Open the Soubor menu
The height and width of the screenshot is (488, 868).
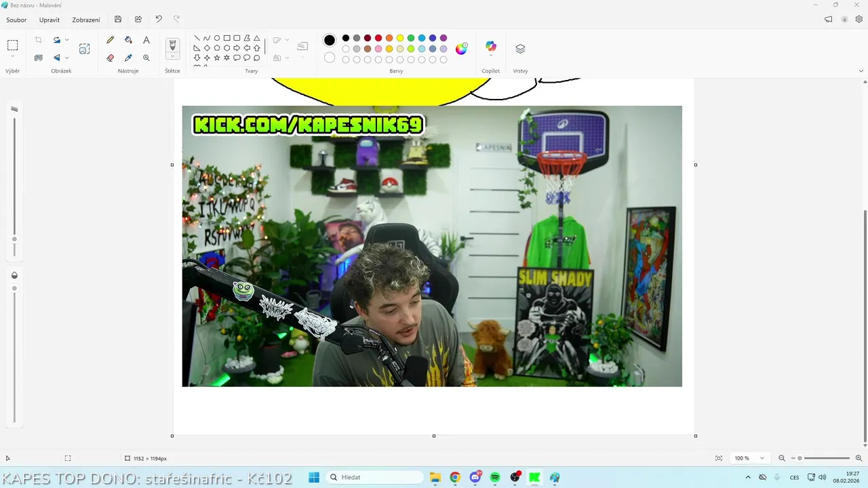click(16, 20)
